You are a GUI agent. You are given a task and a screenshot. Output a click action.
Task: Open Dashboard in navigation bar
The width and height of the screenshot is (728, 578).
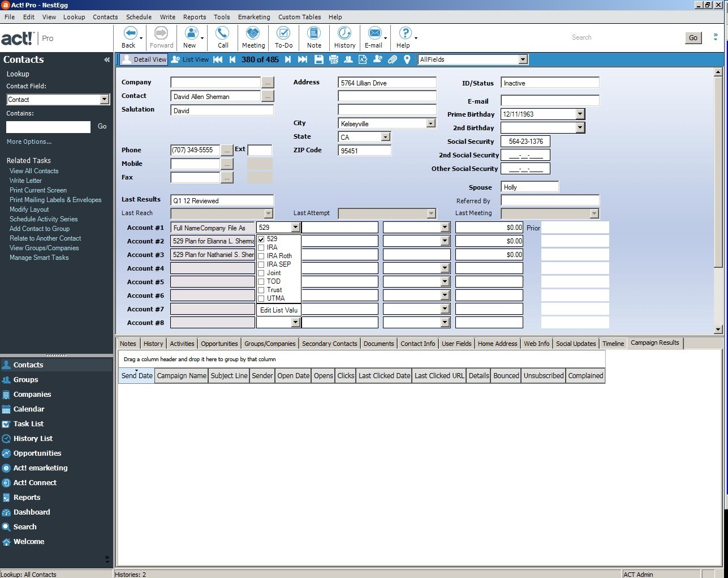click(x=32, y=512)
